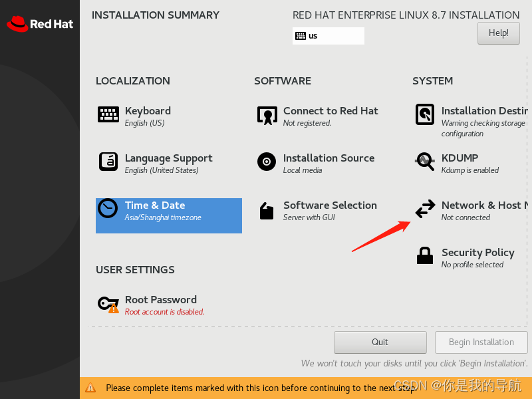Click the warning triangle in the bottom banner
532x399 pixels.
tap(90, 388)
